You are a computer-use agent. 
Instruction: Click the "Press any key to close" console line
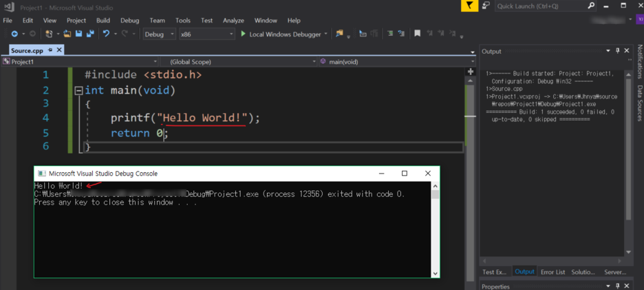coord(116,203)
